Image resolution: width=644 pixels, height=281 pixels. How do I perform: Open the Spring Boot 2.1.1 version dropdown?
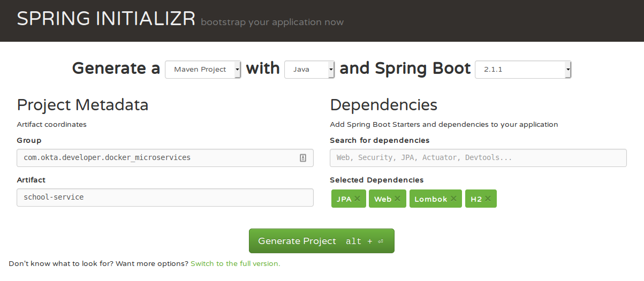pyautogui.click(x=523, y=70)
